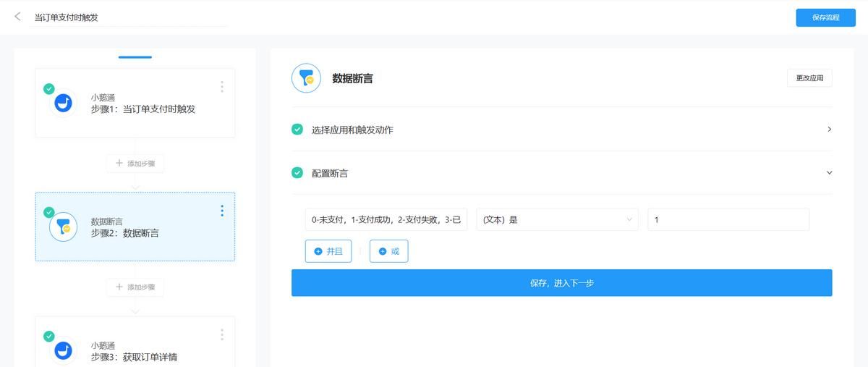Click the 选择应用和触发动作 section label
The height and width of the screenshot is (367, 868).
[x=352, y=130]
